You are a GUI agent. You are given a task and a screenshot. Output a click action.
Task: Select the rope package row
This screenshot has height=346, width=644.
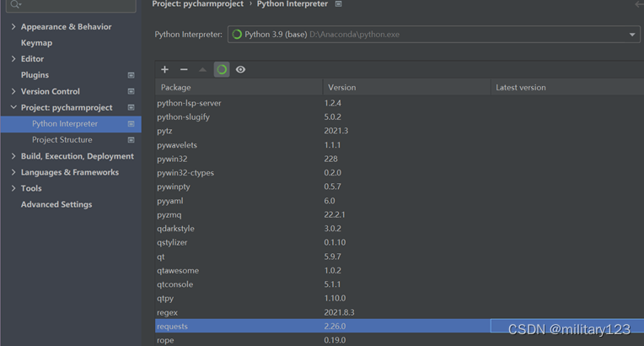[400, 340]
